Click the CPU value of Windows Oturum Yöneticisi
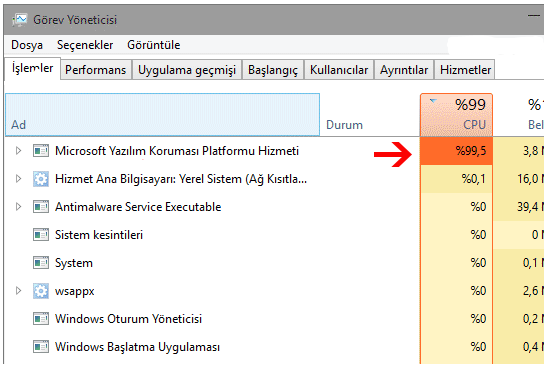The image size is (547, 370). tap(456, 319)
